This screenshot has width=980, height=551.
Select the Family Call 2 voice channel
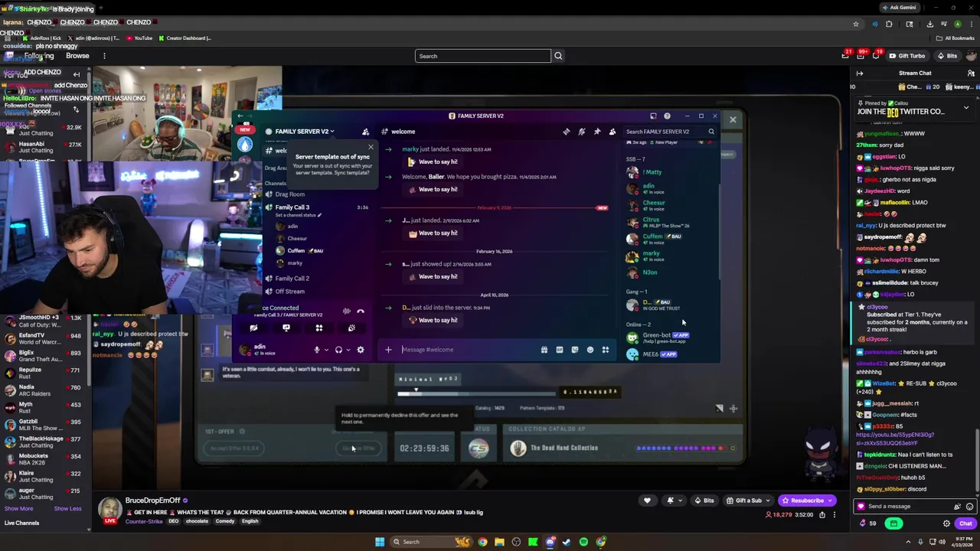tap(292, 279)
